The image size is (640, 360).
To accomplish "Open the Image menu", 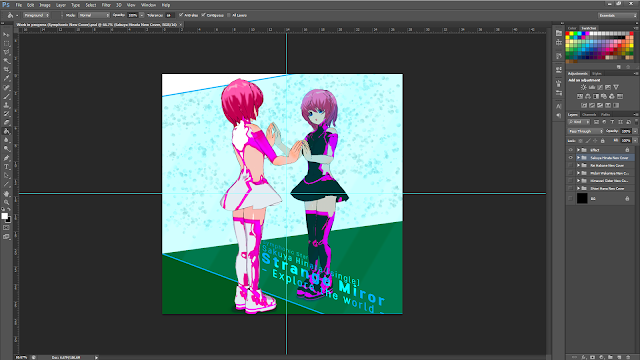I will (44, 5).
